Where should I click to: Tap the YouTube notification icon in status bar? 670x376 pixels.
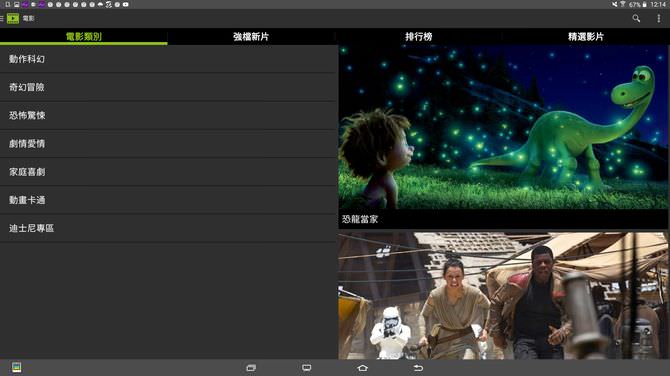pyautogui.click(x=126, y=4)
